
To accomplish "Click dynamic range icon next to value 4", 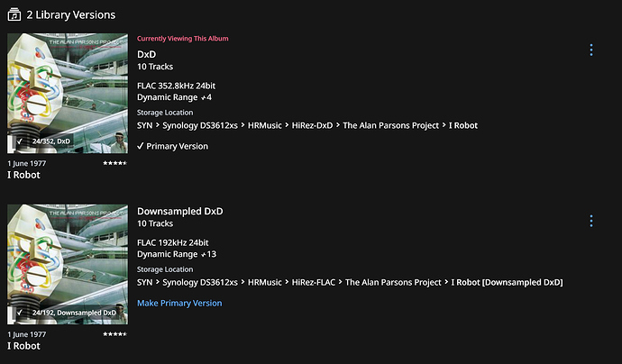I will click(x=203, y=98).
